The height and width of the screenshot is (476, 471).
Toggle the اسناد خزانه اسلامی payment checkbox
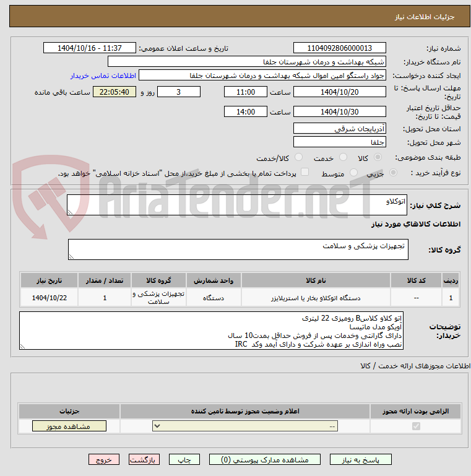305,172
